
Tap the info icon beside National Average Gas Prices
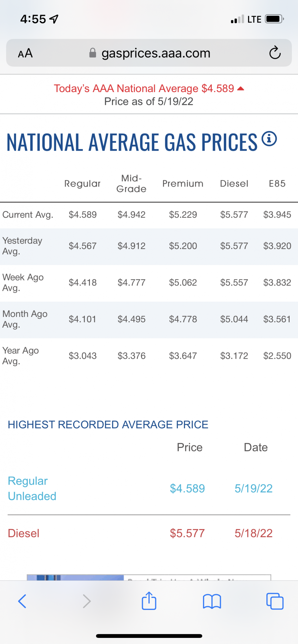[269, 139]
